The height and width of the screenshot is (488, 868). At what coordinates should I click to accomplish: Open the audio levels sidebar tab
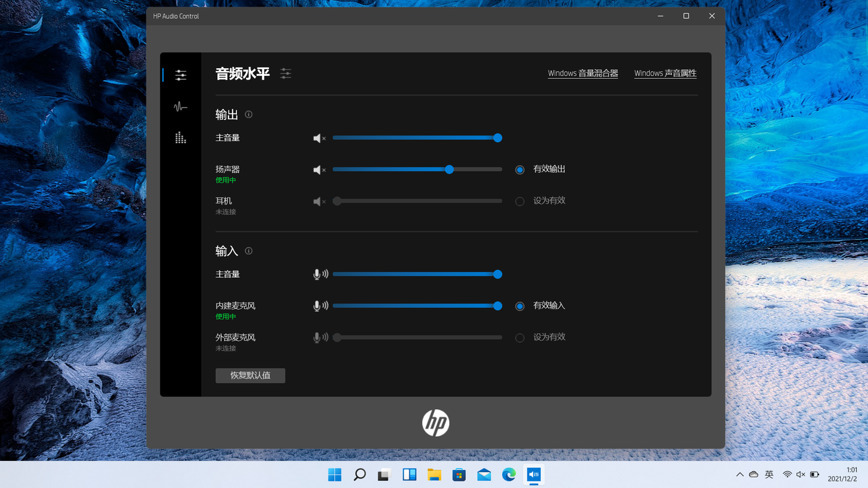180,75
